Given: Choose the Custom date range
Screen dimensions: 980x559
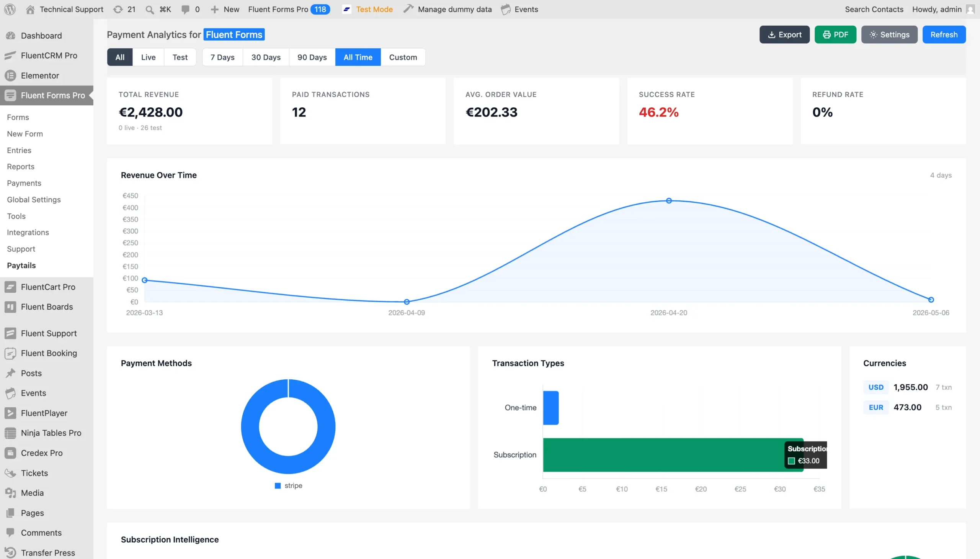Looking at the screenshot, I should click(403, 57).
